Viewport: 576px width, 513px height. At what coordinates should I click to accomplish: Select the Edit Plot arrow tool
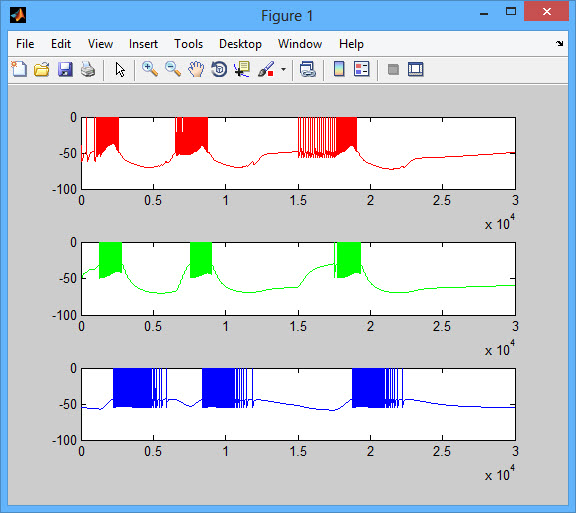pos(120,69)
